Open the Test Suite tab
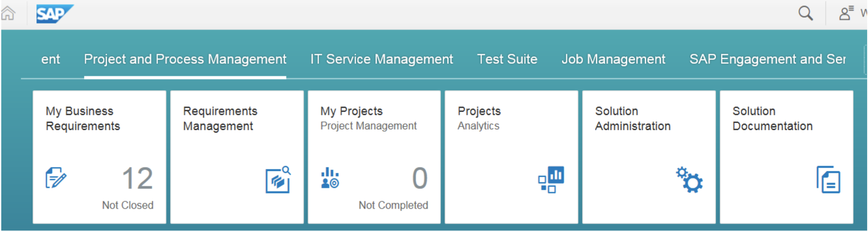The width and height of the screenshot is (868, 231). (507, 59)
